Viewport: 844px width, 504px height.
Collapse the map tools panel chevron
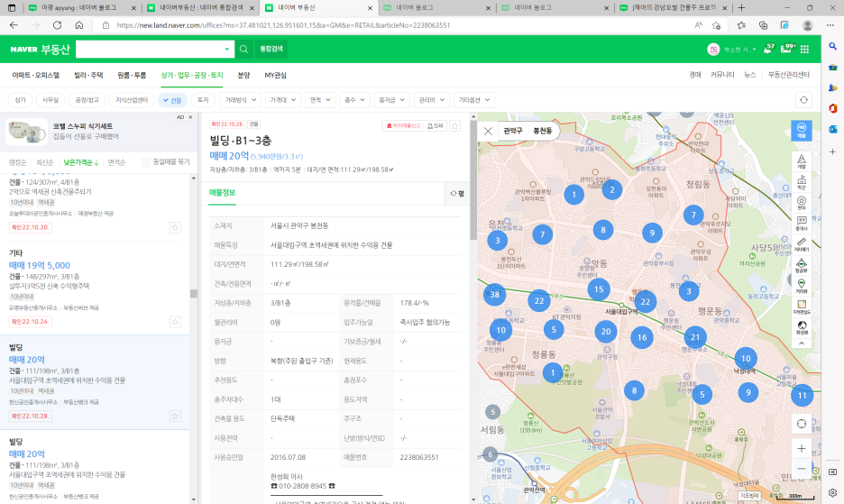point(801,343)
